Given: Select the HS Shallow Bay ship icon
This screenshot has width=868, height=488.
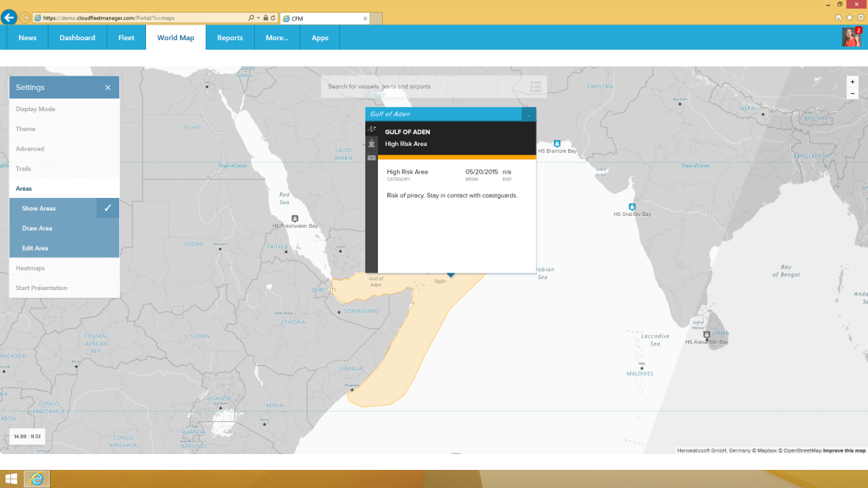Looking at the screenshot, I should tap(633, 207).
